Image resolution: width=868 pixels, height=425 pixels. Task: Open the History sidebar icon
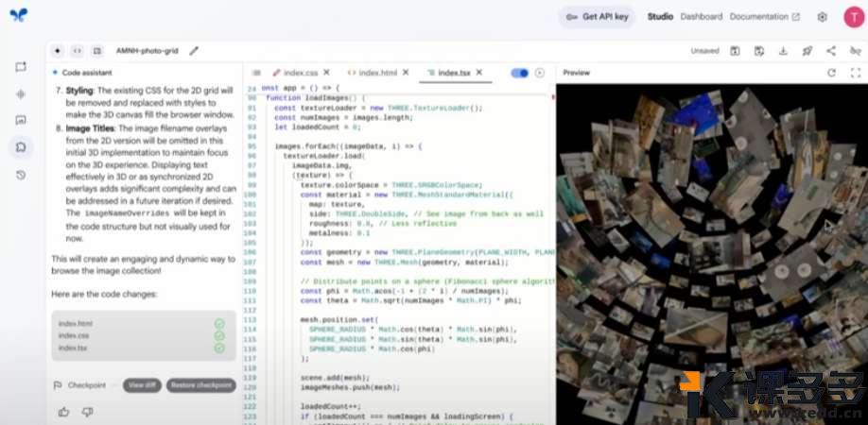pos(21,175)
